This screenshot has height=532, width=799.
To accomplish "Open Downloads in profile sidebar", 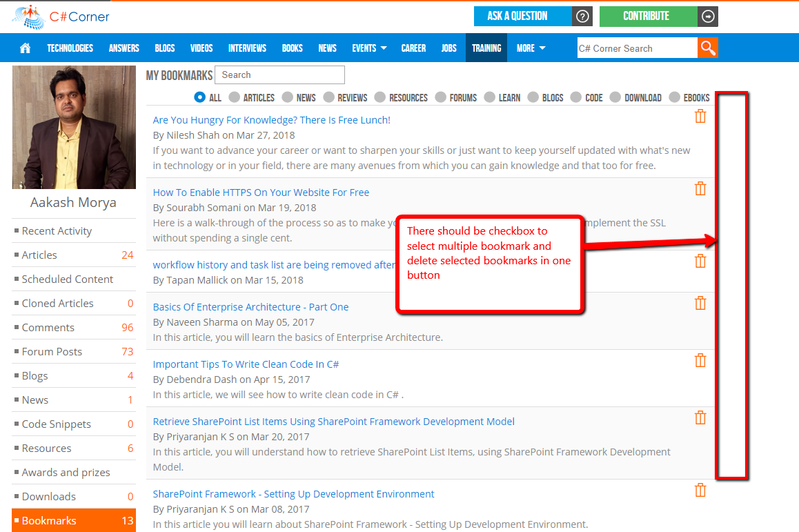I will click(x=74, y=496).
